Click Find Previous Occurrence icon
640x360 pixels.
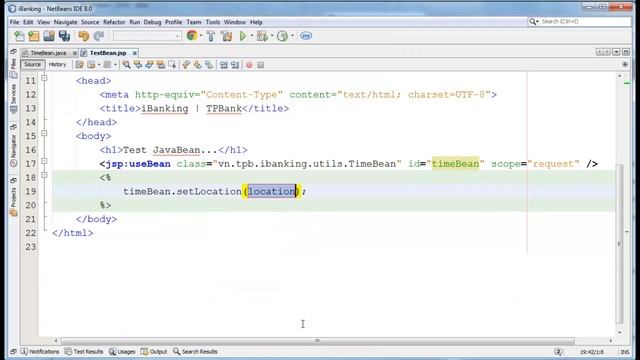tap(138, 64)
